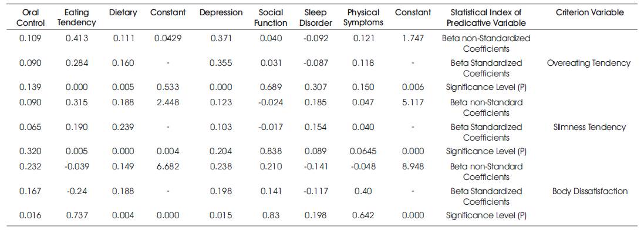Select the Eating Tendency column header

pyautogui.click(x=76, y=17)
